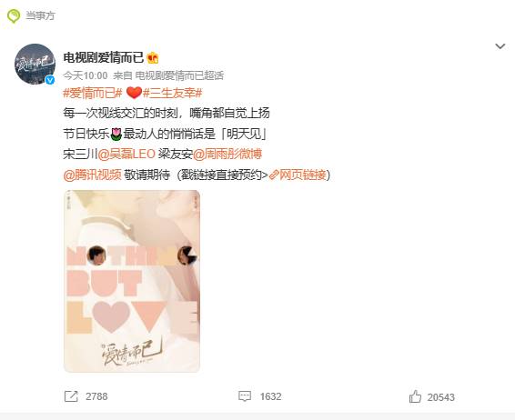Visit @周雨彤微博 mentioned profile

tap(227, 154)
